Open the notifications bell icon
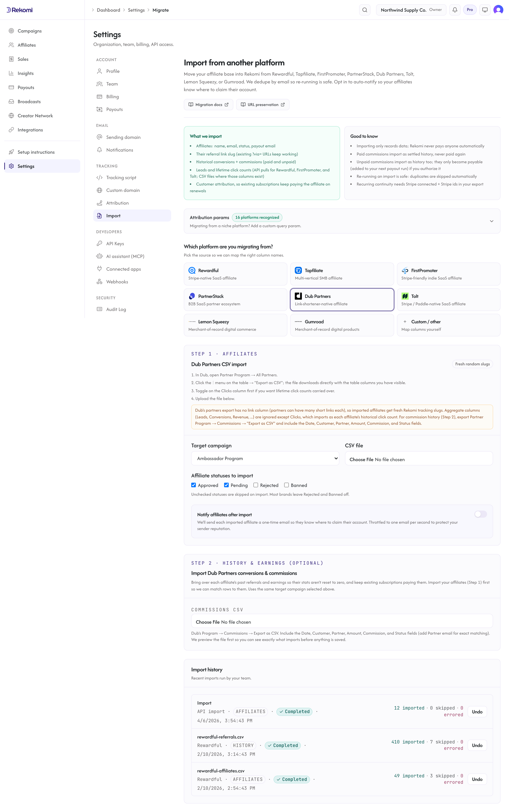 click(455, 10)
